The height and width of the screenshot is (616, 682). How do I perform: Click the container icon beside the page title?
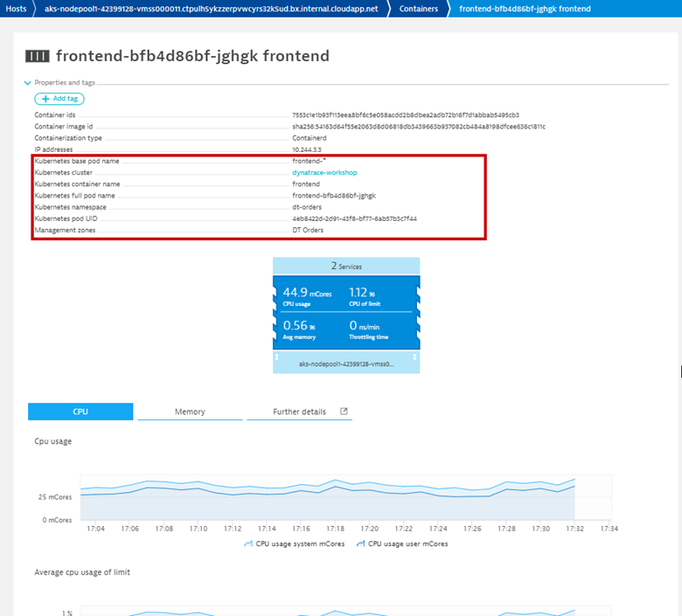click(x=38, y=57)
